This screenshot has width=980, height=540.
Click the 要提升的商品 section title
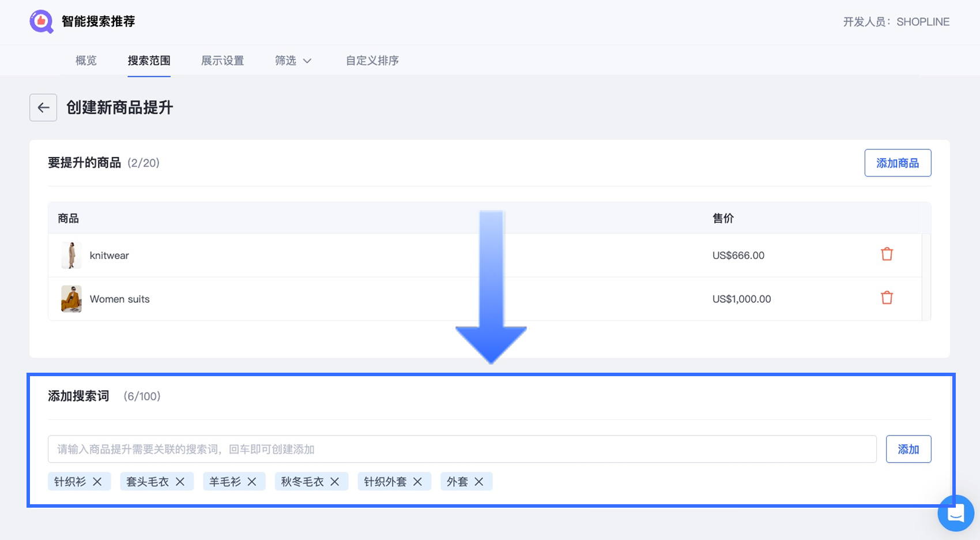(85, 163)
